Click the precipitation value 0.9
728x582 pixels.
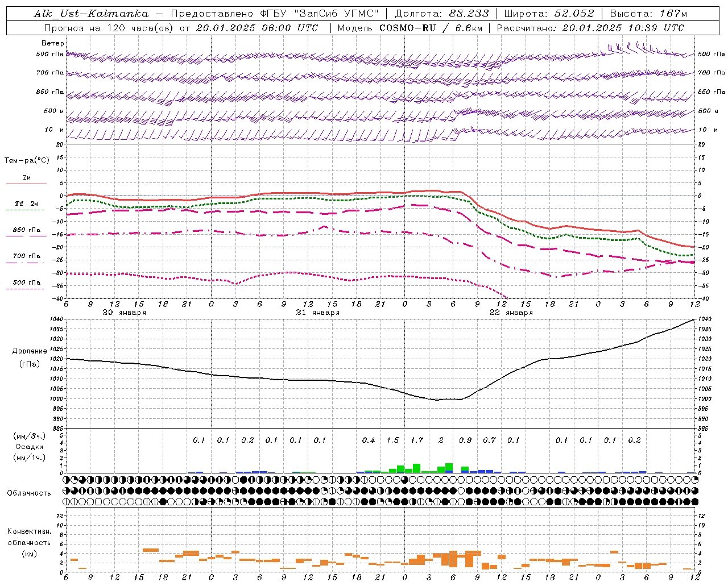point(465,440)
